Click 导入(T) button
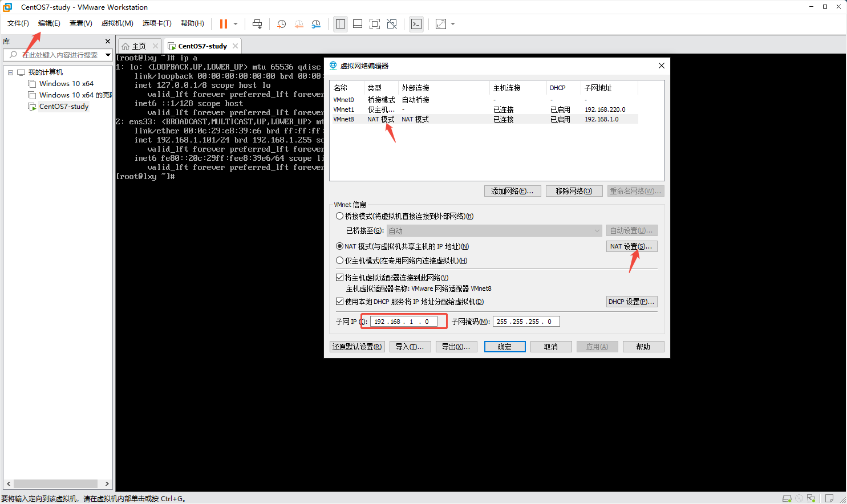This screenshot has width=847, height=504. [x=410, y=347]
